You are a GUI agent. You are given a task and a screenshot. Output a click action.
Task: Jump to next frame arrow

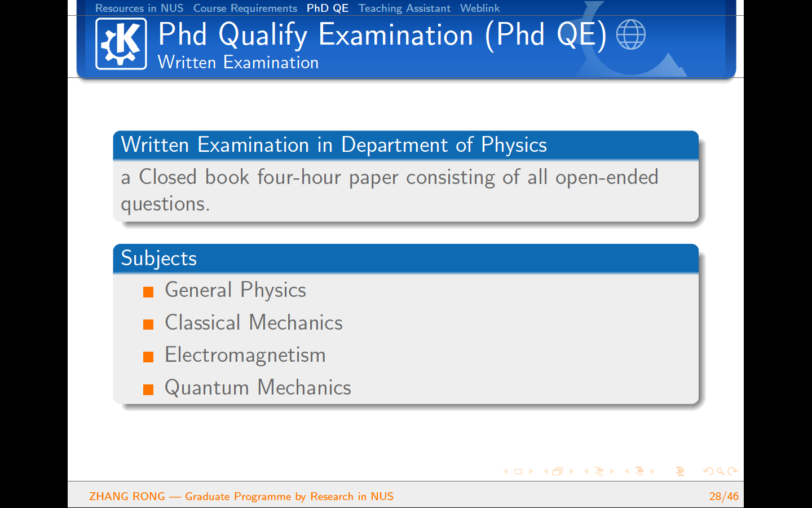pos(571,471)
